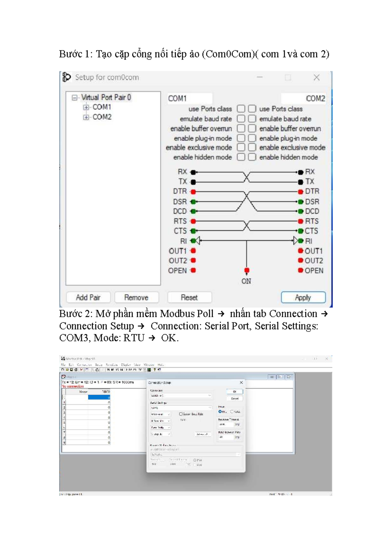The height and width of the screenshot is (554, 392).
Task: Click the COM2 OUT2 red pin
Action: point(301,260)
